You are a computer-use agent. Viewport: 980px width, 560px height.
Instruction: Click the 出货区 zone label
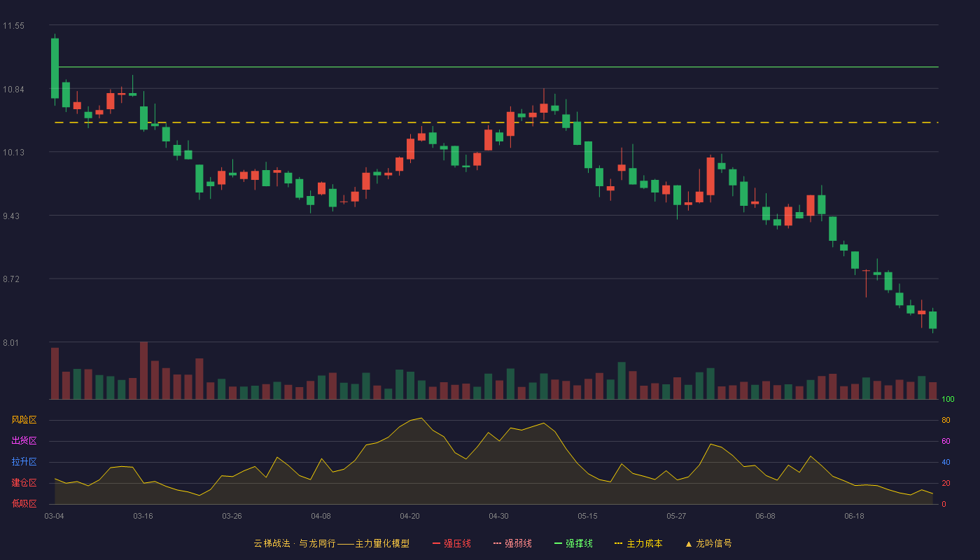click(24, 441)
